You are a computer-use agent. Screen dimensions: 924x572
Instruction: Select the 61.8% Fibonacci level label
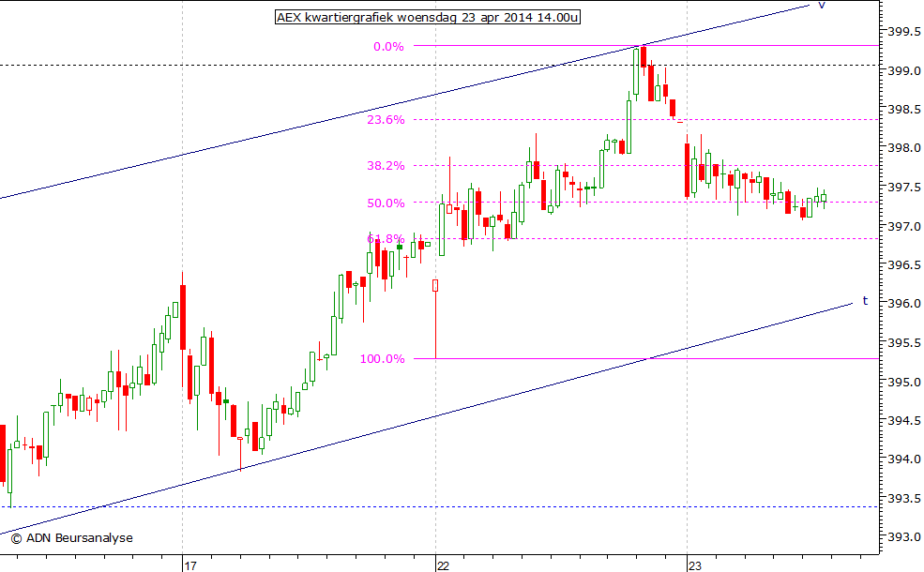(x=386, y=238)
